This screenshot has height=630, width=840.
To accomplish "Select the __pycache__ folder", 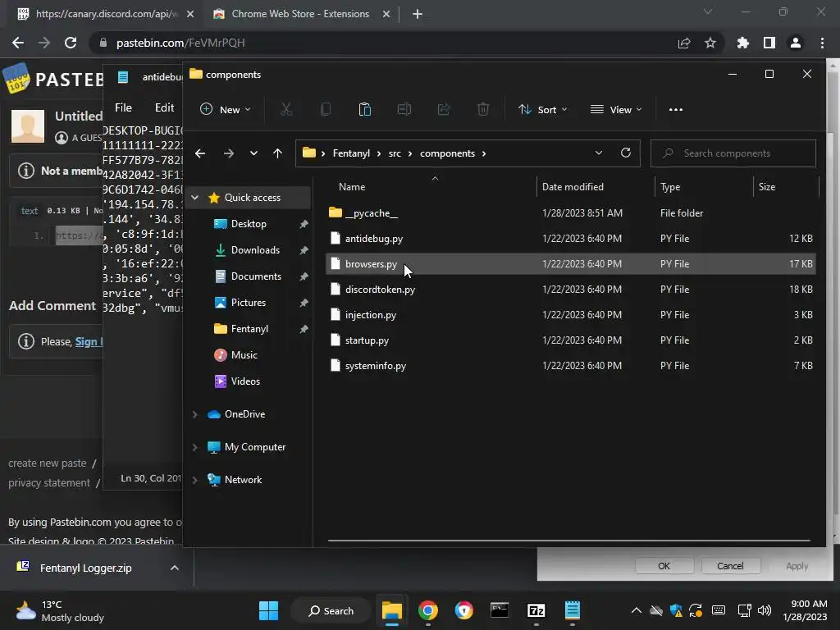I will (x=571, y=213).
